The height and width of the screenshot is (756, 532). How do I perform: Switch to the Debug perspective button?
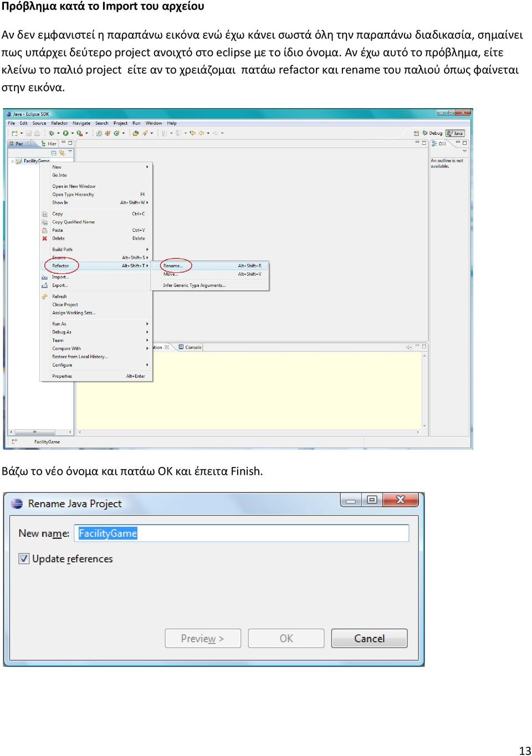432,133
